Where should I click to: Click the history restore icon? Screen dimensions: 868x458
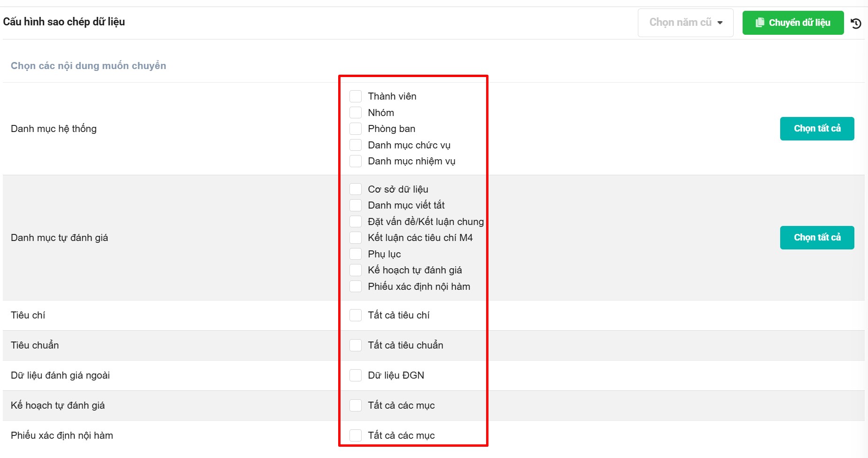coord(856,23)
